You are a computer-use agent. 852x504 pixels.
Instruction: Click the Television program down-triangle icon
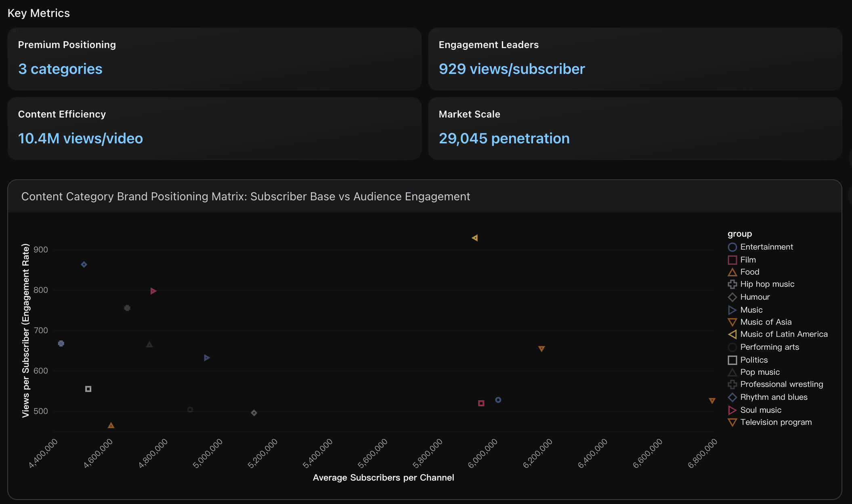coord(732,422)
